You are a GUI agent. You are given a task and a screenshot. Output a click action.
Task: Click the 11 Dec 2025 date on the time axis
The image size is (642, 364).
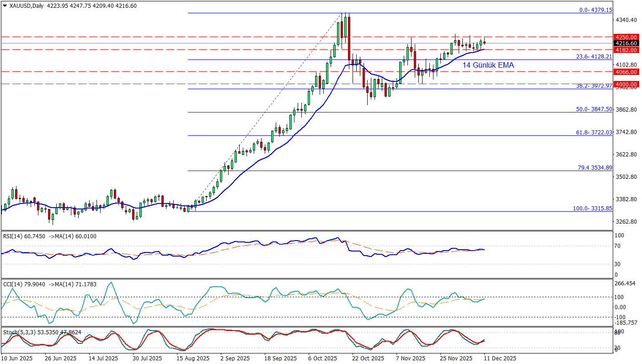500,359
